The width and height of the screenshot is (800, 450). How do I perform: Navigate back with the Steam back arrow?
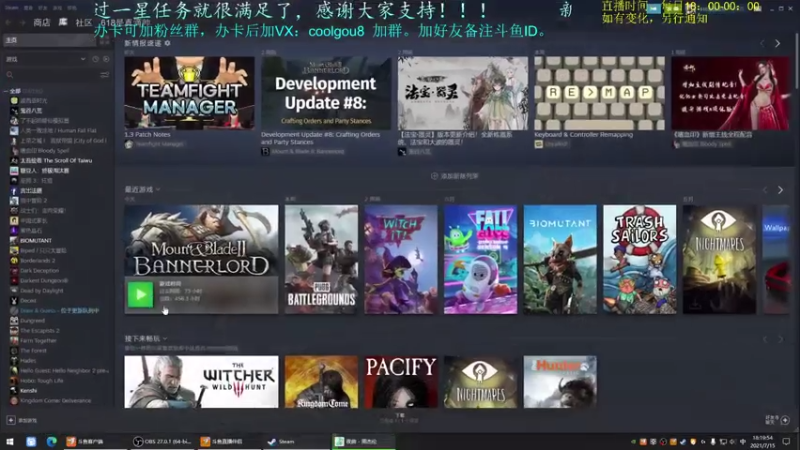point(9,22)
